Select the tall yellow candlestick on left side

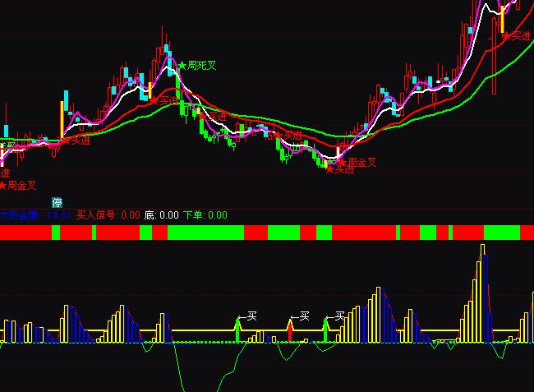[62, 118]
